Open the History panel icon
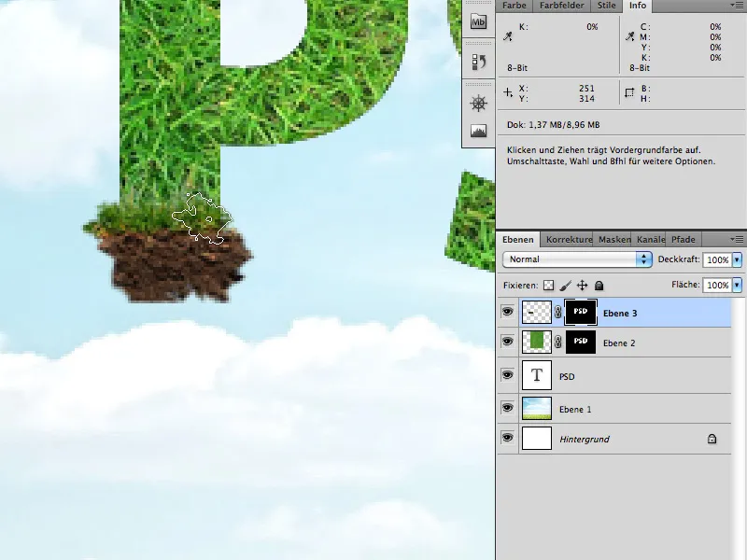The width and height of the screenshot is (747, 560). pos(478,62)
